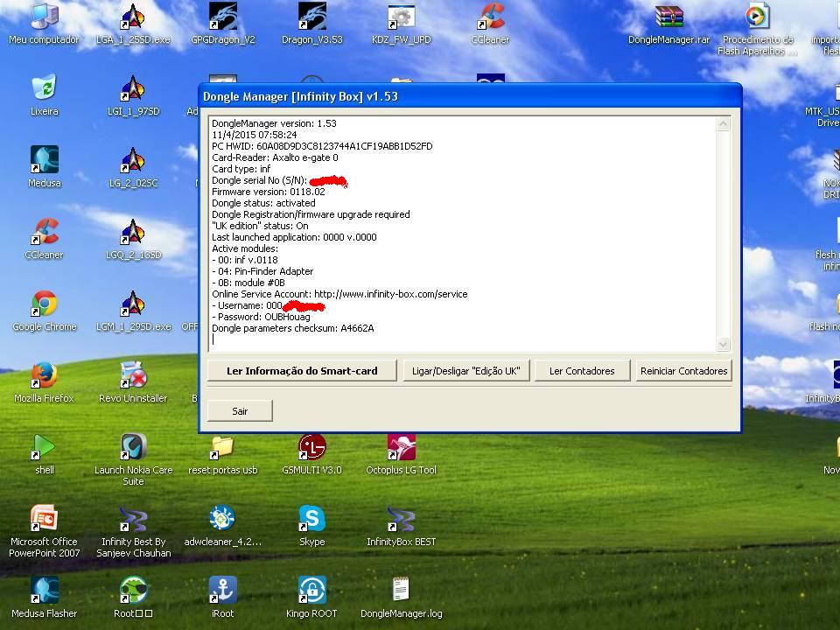
Task: Click the PC HWID line in log
Action: pos(322,146)
